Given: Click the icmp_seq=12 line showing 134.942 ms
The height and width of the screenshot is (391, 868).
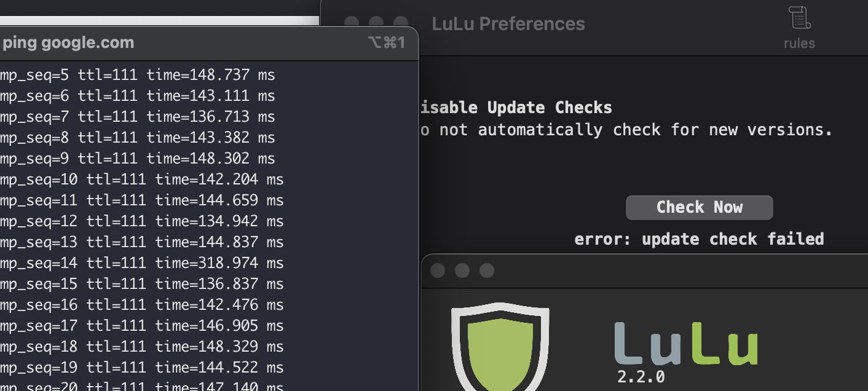Looking at the screenshot, I should pyautogui.click(x=142, y=221).
